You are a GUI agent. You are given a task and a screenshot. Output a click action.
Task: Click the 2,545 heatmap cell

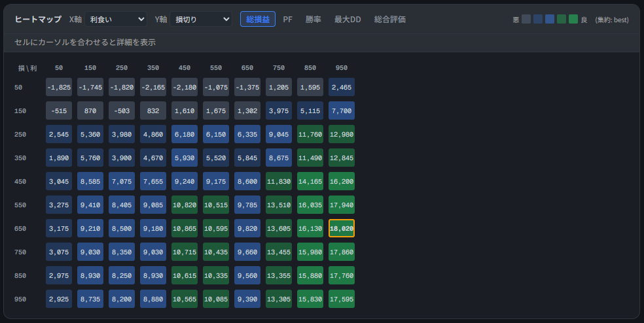click(59, 134)
